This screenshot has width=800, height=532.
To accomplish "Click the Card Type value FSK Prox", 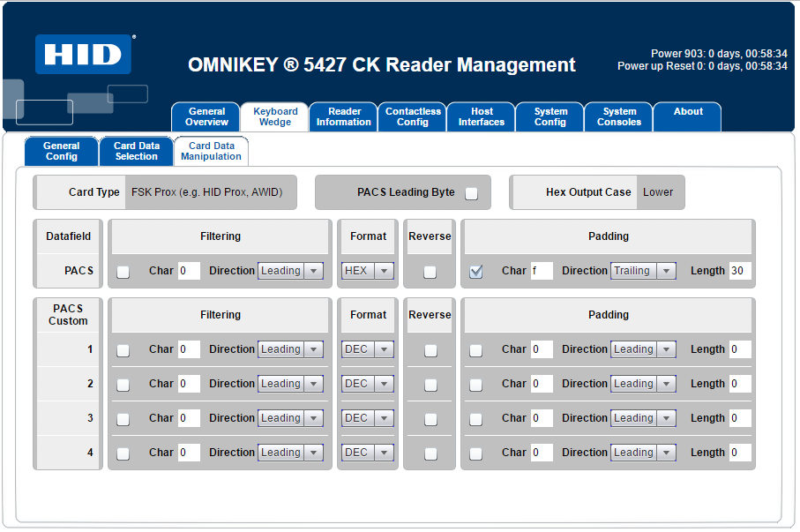I will 206,192.
